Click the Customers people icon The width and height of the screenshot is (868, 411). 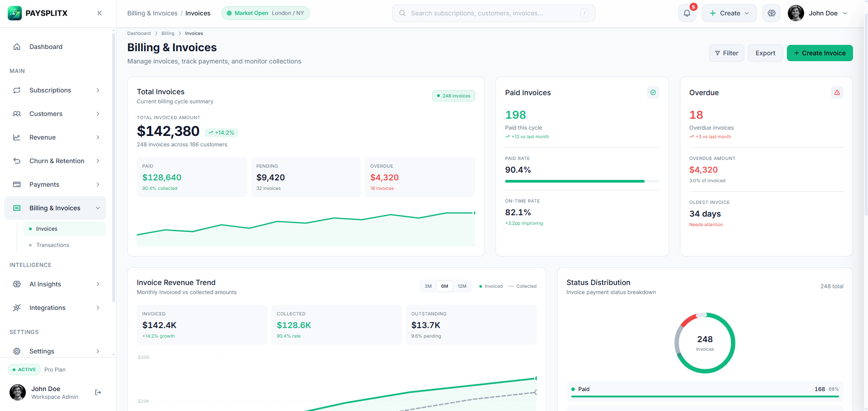17,114
